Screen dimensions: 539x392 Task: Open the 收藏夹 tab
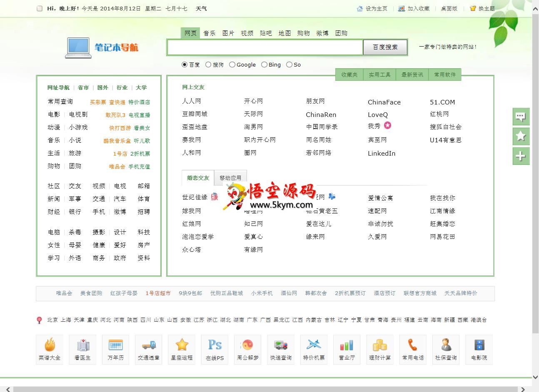[x=349, y=74]
